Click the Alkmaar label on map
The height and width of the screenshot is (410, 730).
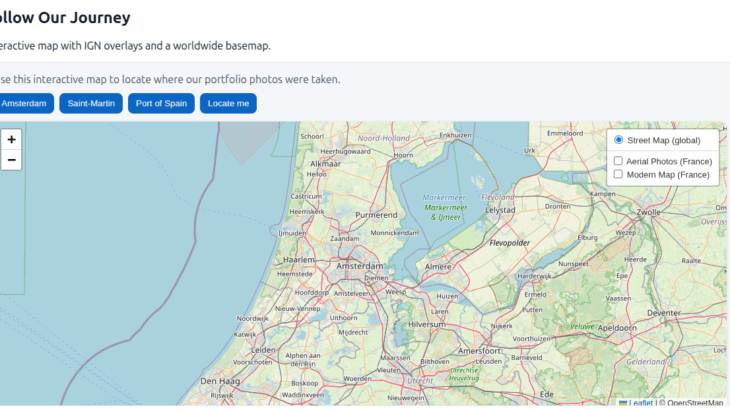326,163
